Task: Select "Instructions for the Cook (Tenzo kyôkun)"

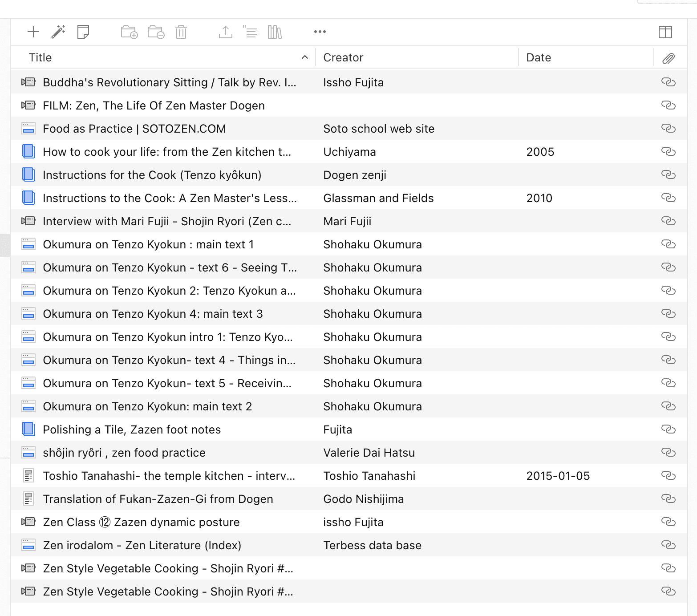Action: 152,175
